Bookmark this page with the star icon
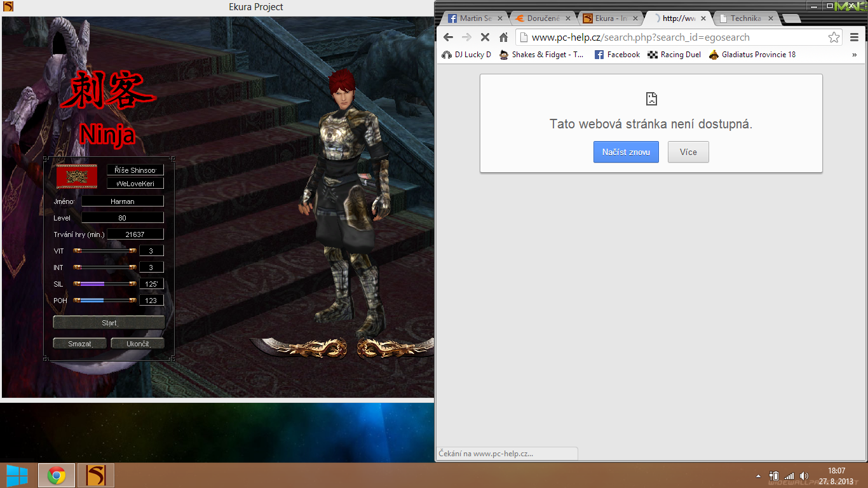868x488 pixels. point(834,37)
